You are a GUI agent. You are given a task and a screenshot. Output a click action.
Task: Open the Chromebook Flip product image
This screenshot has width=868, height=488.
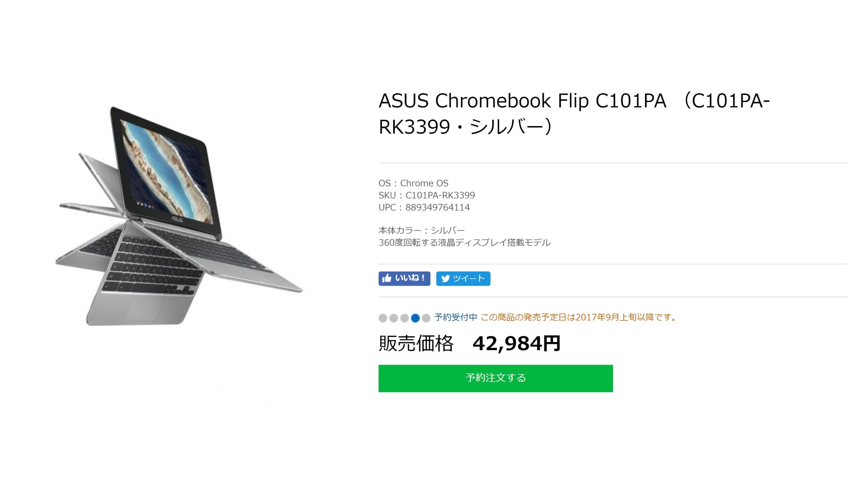[x=179, y=216]
